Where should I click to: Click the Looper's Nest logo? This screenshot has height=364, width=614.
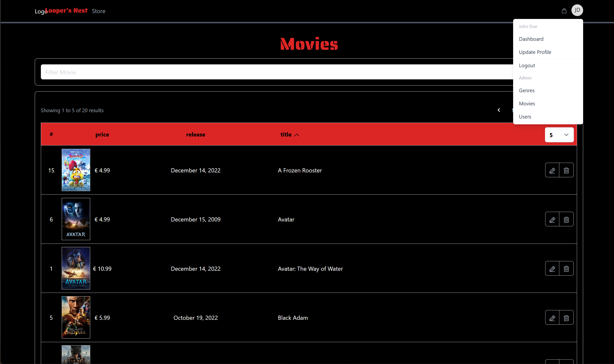[66, 10]
